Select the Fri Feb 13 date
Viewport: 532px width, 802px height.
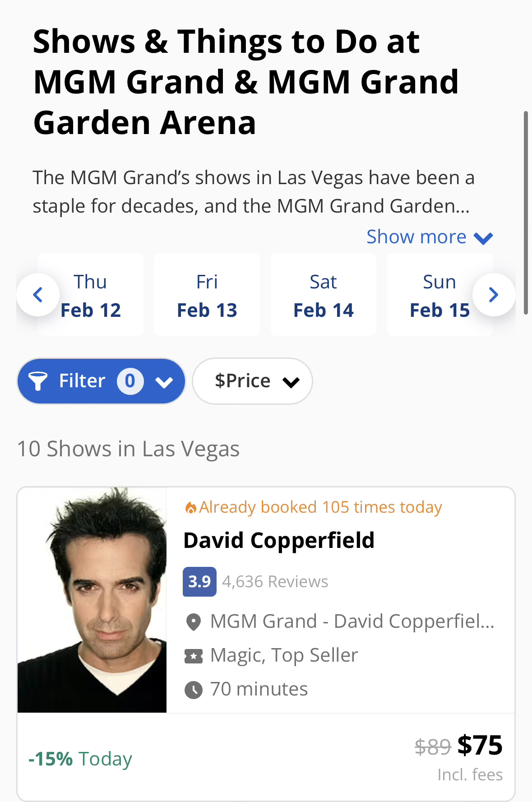point(207,295)
